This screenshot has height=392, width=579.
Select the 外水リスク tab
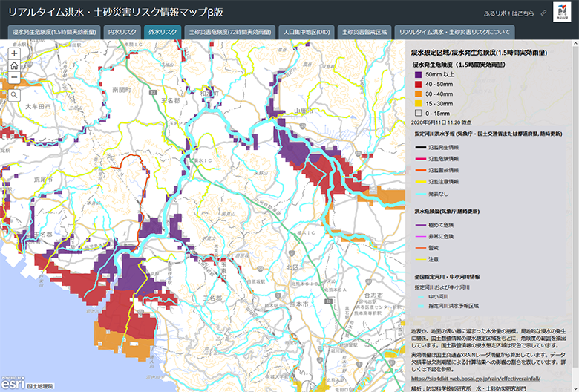click(x=163, y=33)
